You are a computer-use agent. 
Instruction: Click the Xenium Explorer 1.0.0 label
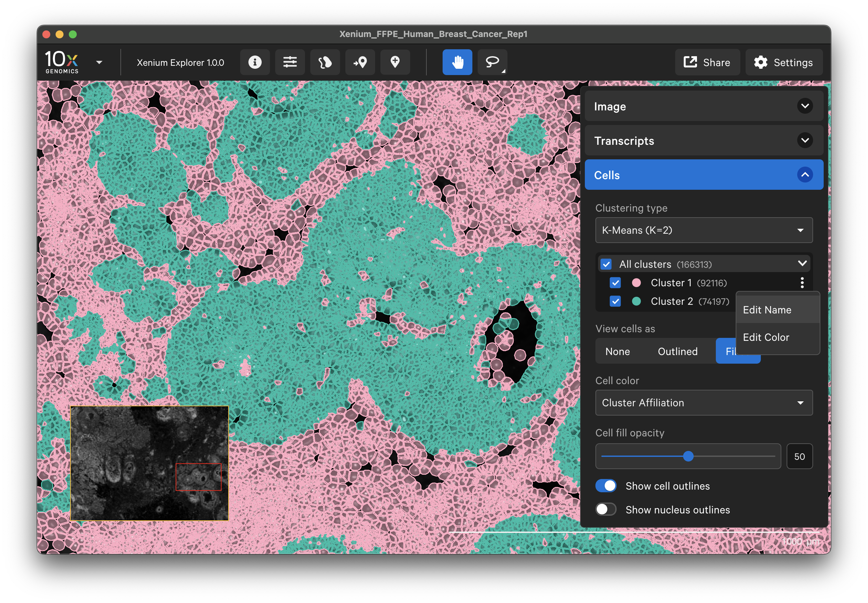(180, 62)
